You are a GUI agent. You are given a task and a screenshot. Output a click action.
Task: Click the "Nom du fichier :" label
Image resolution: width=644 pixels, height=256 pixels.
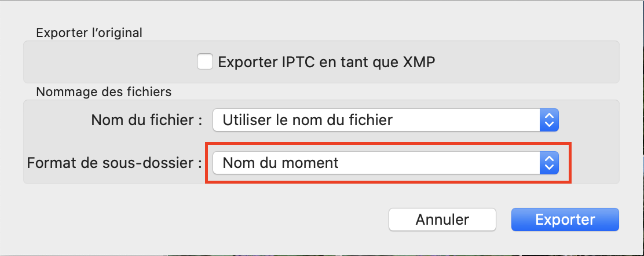click(147, 120)
